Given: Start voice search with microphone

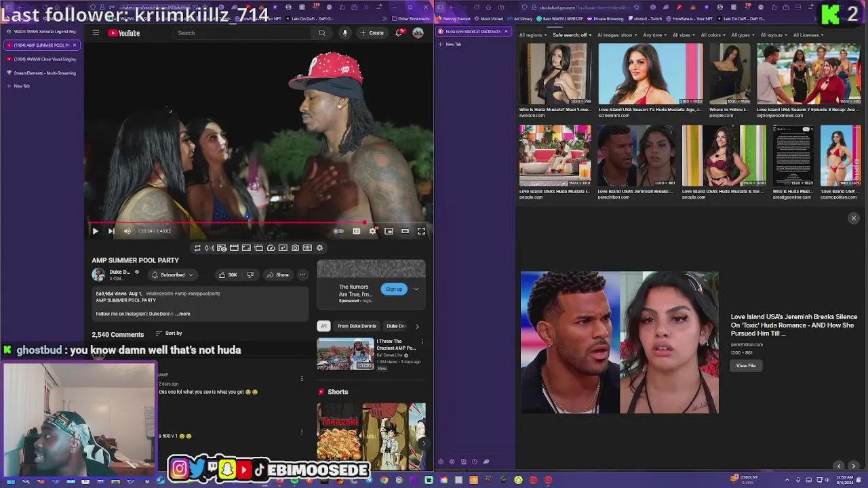Looking at the screenshot, I should pos(344,33).
